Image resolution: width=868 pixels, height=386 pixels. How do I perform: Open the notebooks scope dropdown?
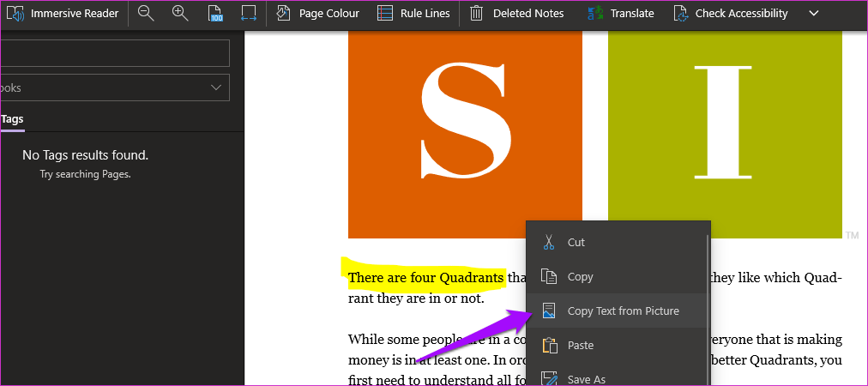click(115, 87)
